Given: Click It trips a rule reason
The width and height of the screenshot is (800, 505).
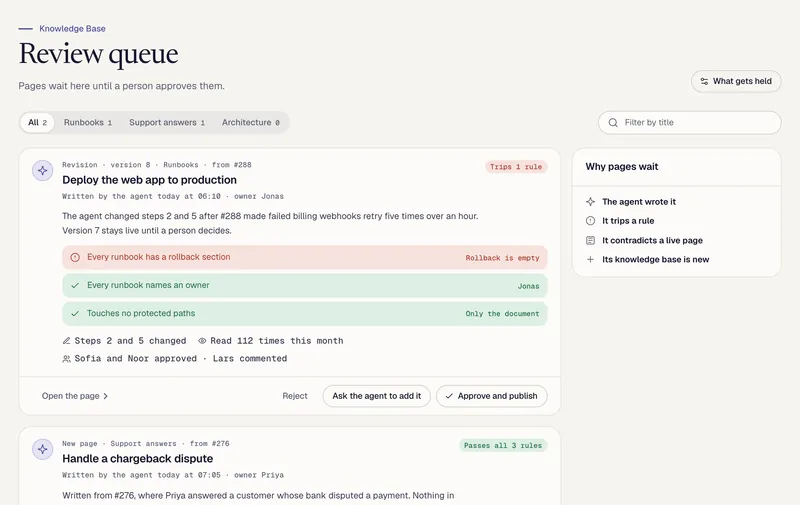Looking at the screenshot, I should click(628, 221).
